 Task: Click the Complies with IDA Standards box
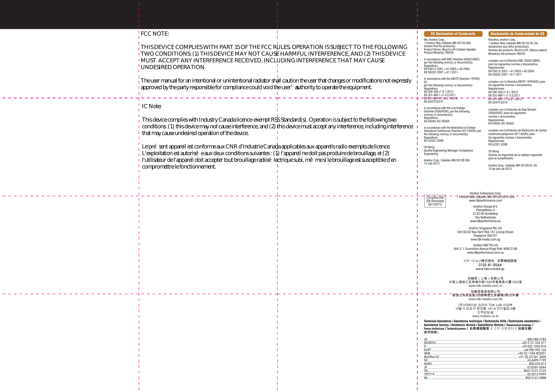(435, 201)
